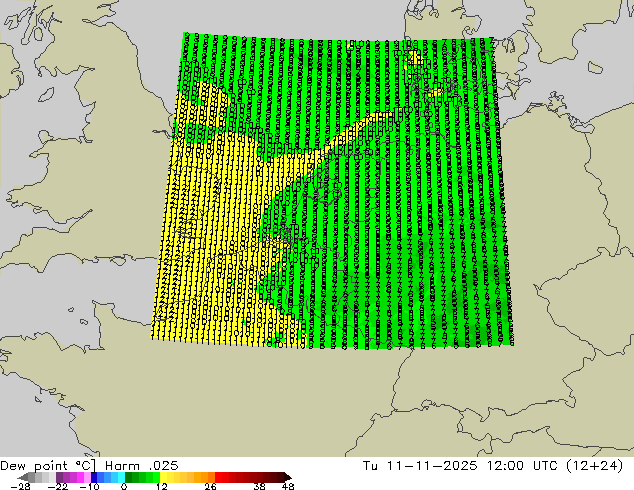
Task: Click the 'Tu 11-11-2025 12:00 UTC (12+24)' timestamp
Action: pos(493,466)
